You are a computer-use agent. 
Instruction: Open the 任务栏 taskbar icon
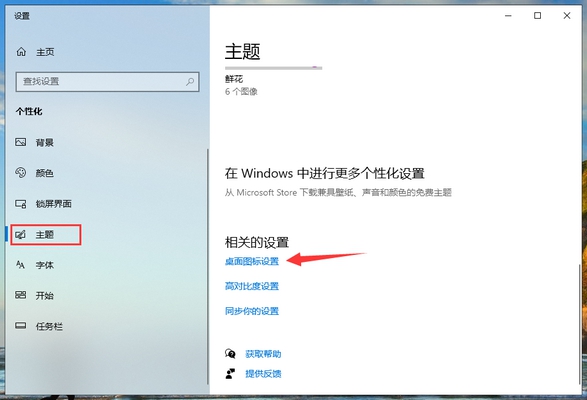tap(21, 326)
